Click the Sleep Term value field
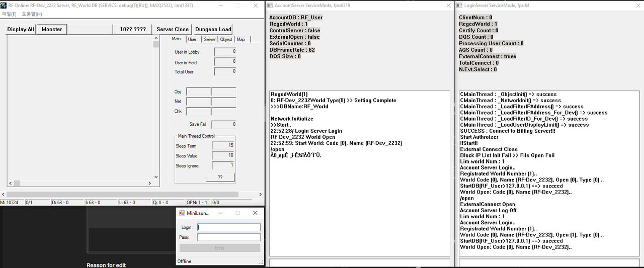644x268 pixels. pyautogui.click(x=223, y=146)
